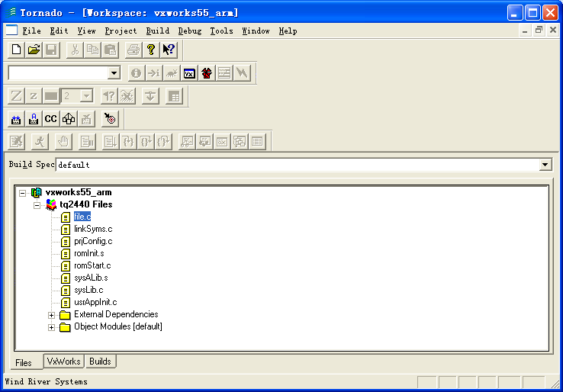Expand the Object Modules [default] folder
Viewport: 563px width, 392px height.
pos(51,327)
